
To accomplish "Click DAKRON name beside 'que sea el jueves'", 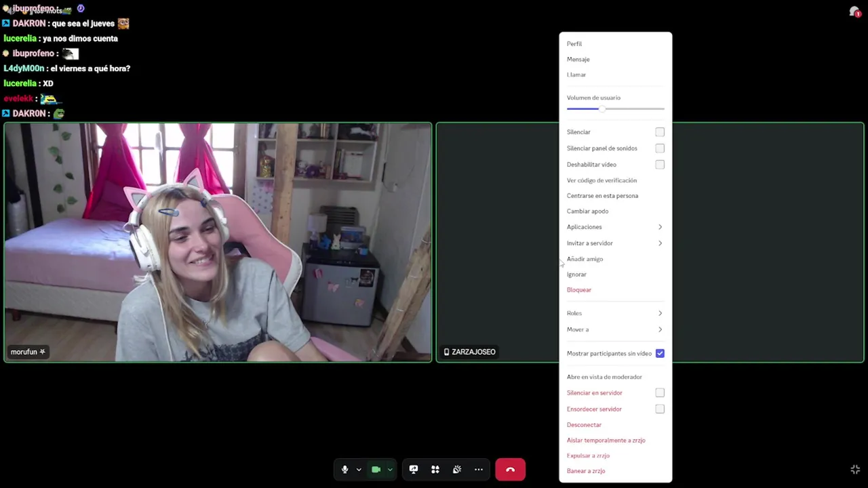I will click(x=28, y=24).
